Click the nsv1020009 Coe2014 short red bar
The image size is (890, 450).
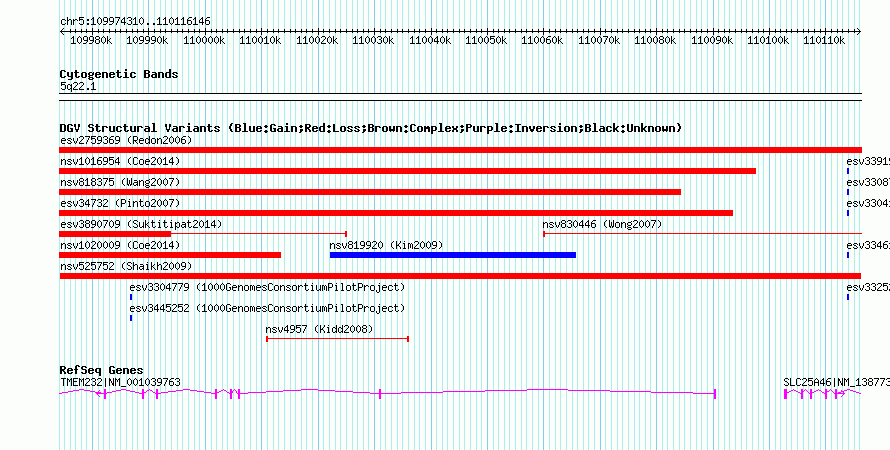click(x=170, y=255)
